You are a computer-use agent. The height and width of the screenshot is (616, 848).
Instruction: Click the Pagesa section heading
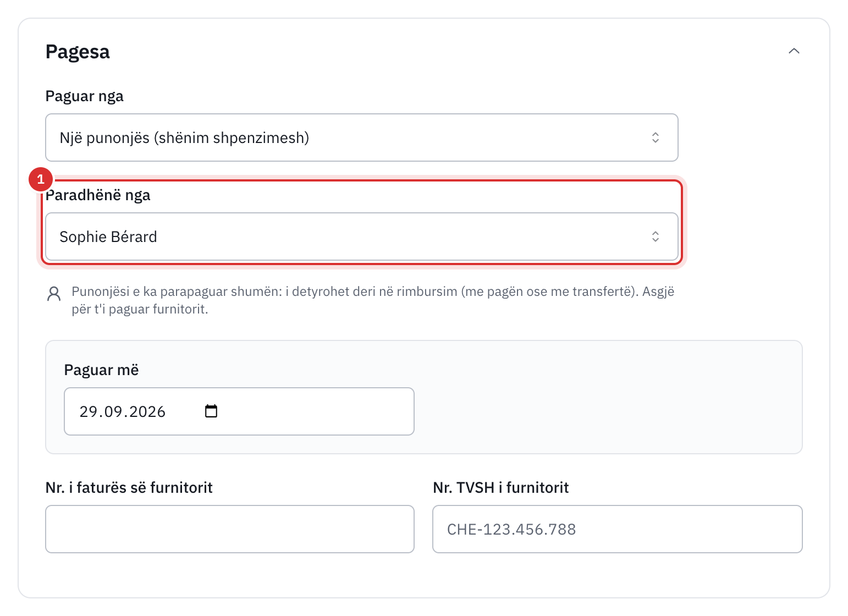tap(78, 52)
